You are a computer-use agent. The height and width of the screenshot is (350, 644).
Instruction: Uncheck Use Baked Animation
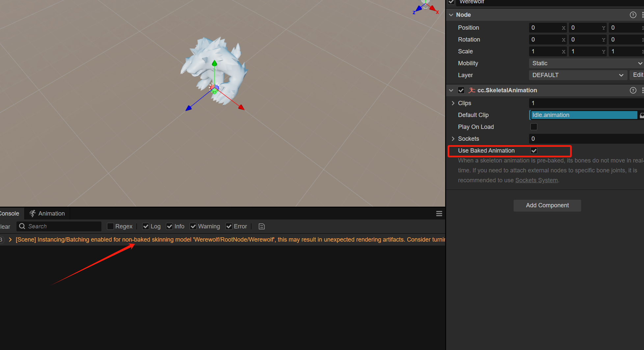coord(534,151)
